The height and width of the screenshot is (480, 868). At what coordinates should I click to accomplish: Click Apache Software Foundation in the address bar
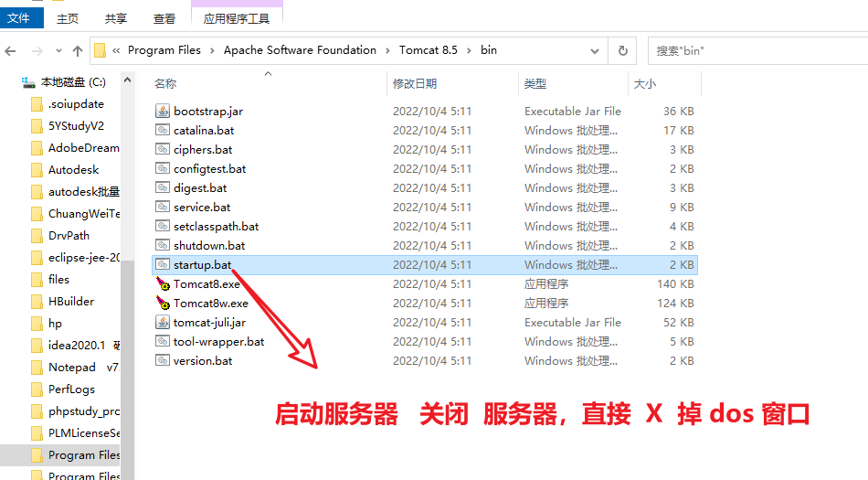(300, 49)
